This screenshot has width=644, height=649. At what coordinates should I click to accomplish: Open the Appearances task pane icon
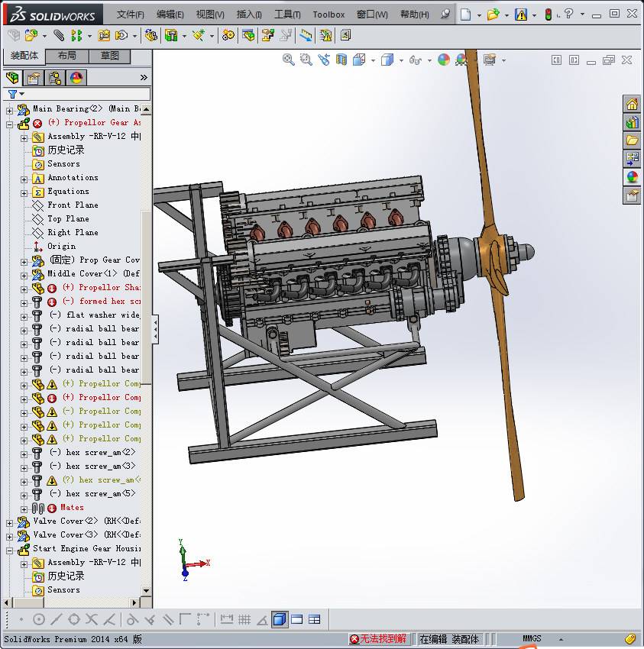632,177
